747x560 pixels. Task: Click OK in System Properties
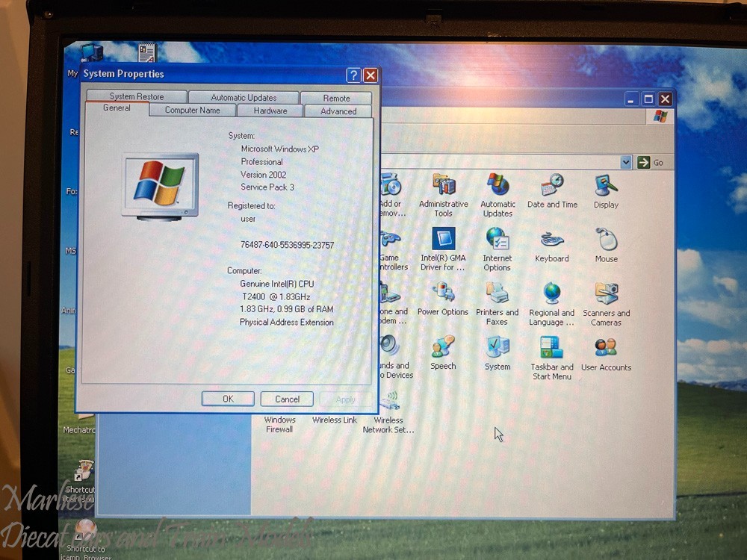(228, 399)
